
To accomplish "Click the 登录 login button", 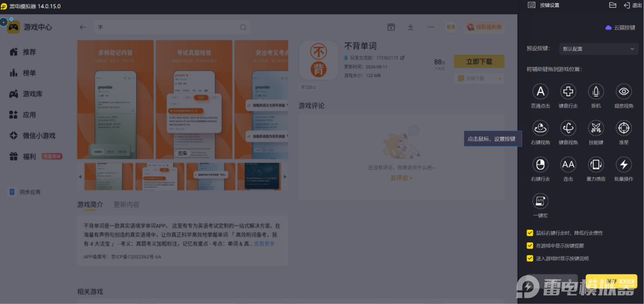I will tap(451, 27).
